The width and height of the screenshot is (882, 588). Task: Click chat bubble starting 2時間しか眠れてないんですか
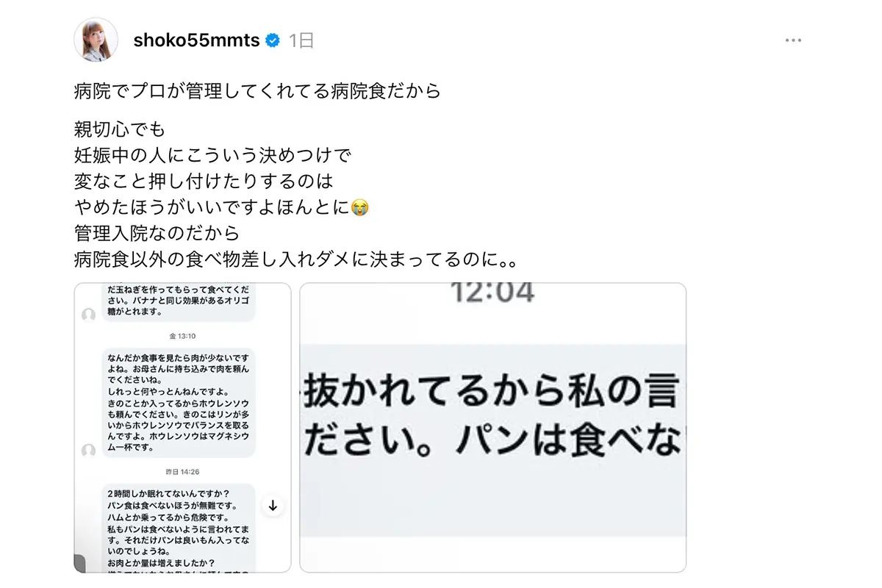pyautogui.click(x=178, y=528)
